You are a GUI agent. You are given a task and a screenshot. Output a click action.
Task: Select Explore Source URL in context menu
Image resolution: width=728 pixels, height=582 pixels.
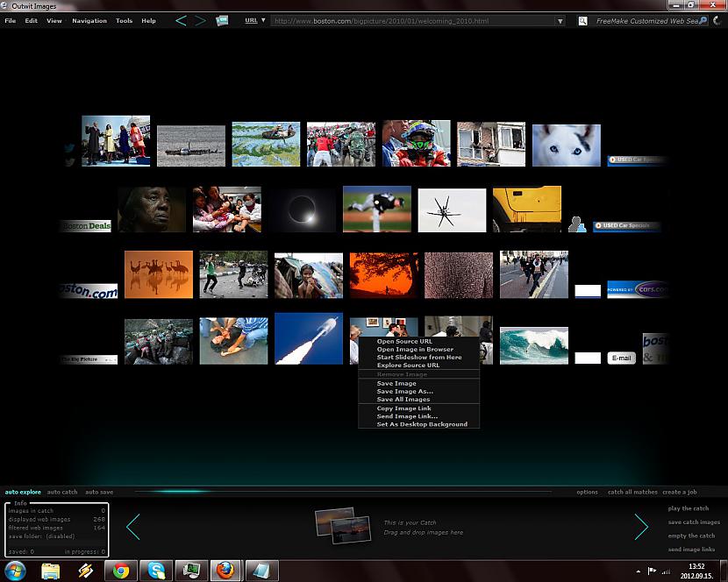(x=418, y=365)
